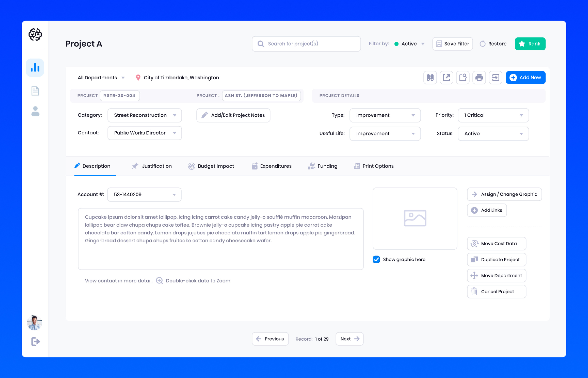Click the Rank button
Image resolution: width=588 pixels, height=378 pixels.
pyautogui.click(x=530, y=44)
